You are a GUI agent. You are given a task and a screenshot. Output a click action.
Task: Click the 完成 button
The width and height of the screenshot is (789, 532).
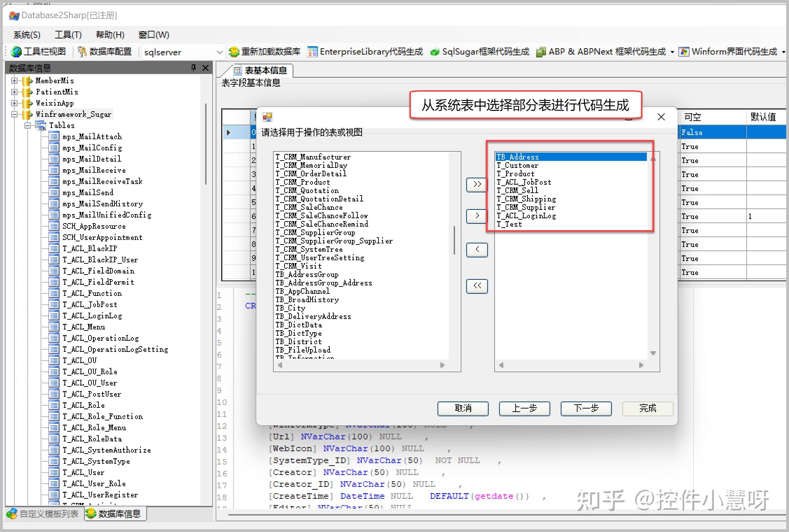point(647,409)
